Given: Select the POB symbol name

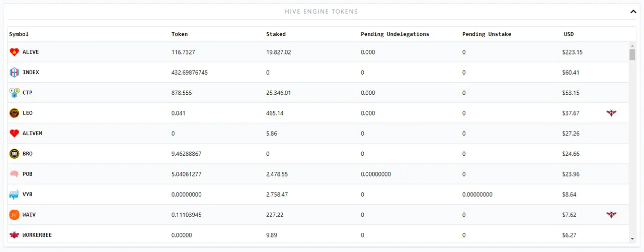Looking at the screenshot, I should click(28, 174).
